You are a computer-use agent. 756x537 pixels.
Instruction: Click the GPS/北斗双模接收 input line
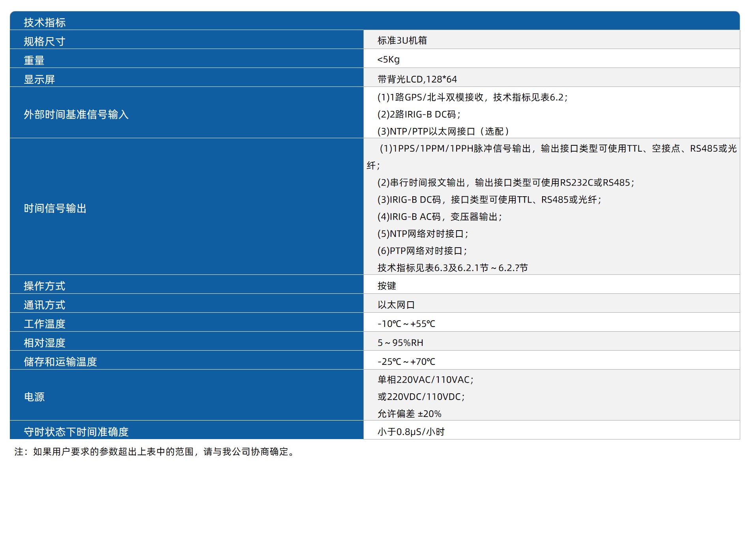tap(472, 97)
